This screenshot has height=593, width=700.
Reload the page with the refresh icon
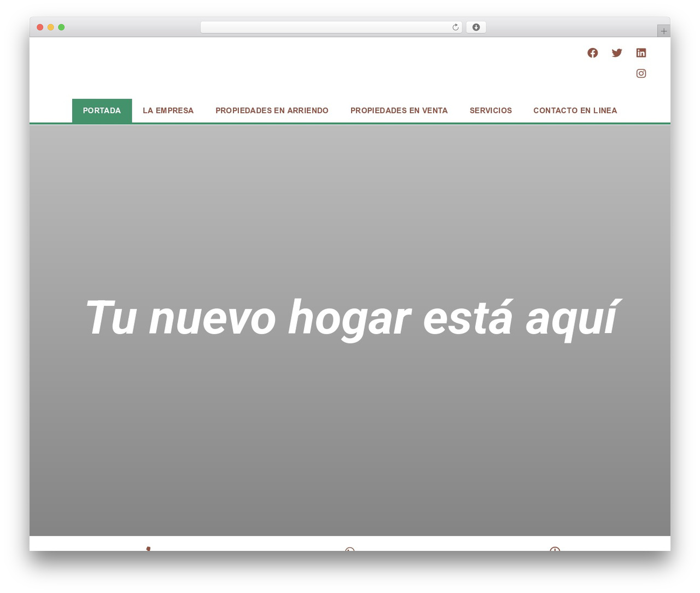tap(455, 27)
